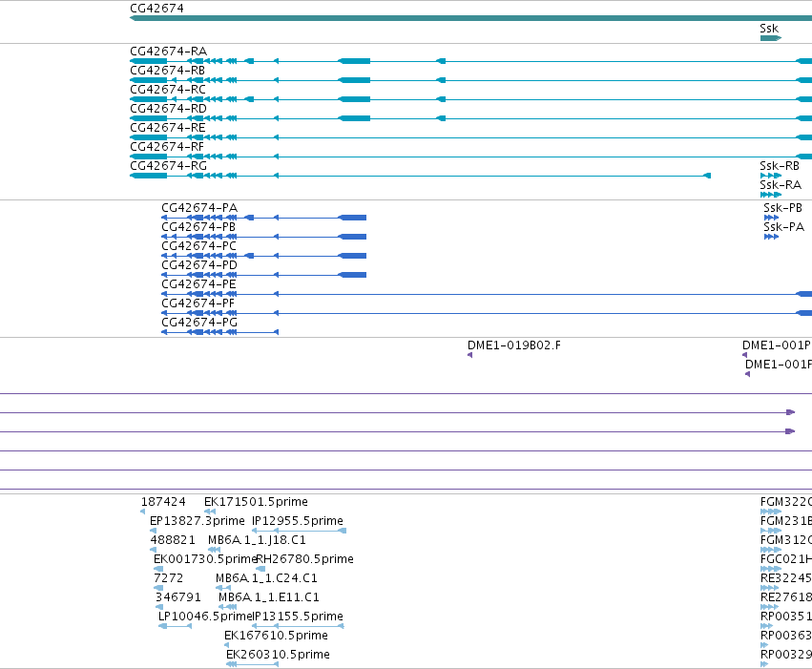Click the Ssk-RB arrow glyphs
This screenshot has height=669, width=812.
click(x=771, y=176)
